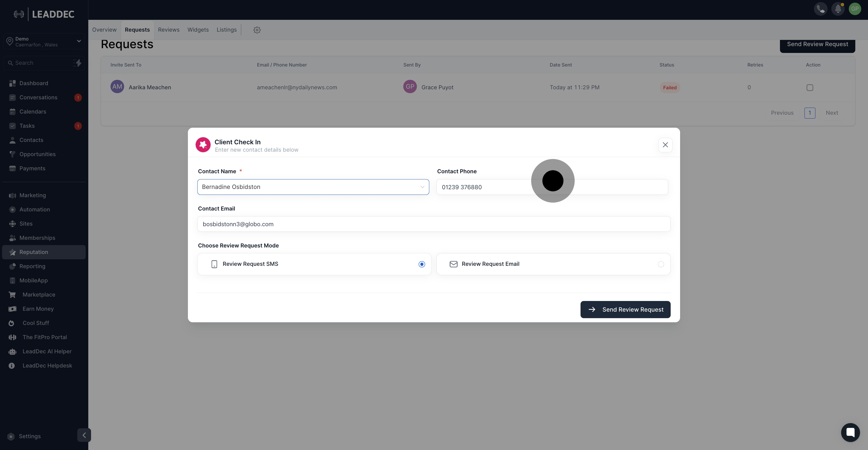
Task: Switch to the Overview tab
Action: pos(104,30)
